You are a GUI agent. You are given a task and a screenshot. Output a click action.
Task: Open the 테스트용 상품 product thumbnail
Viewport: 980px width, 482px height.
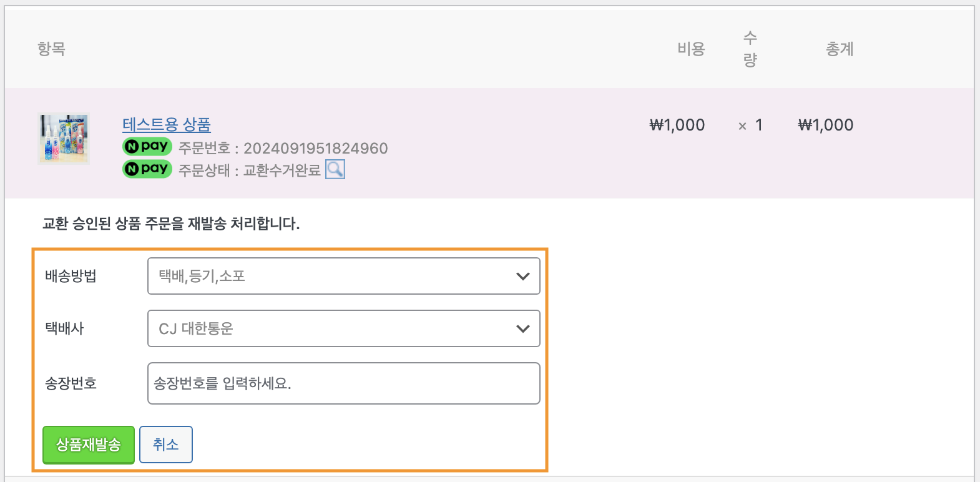pos(64,139)
